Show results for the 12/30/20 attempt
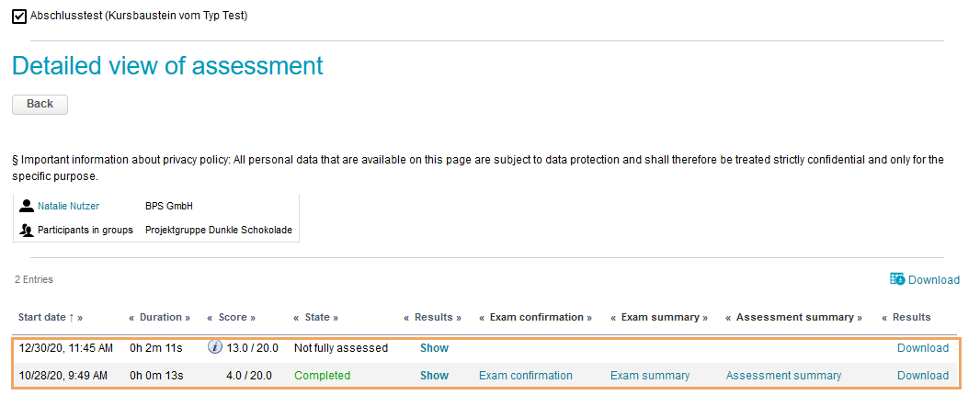980x395 pixels. click(434, 348)
